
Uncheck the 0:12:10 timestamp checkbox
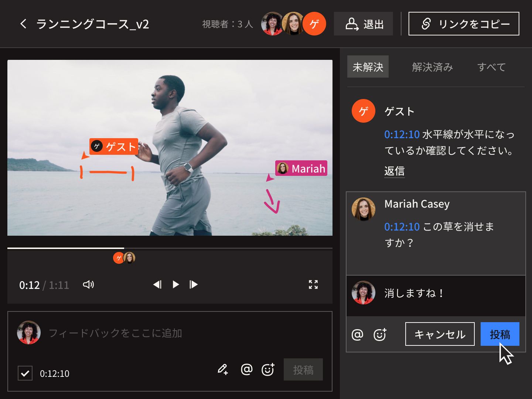coord(25,374)
